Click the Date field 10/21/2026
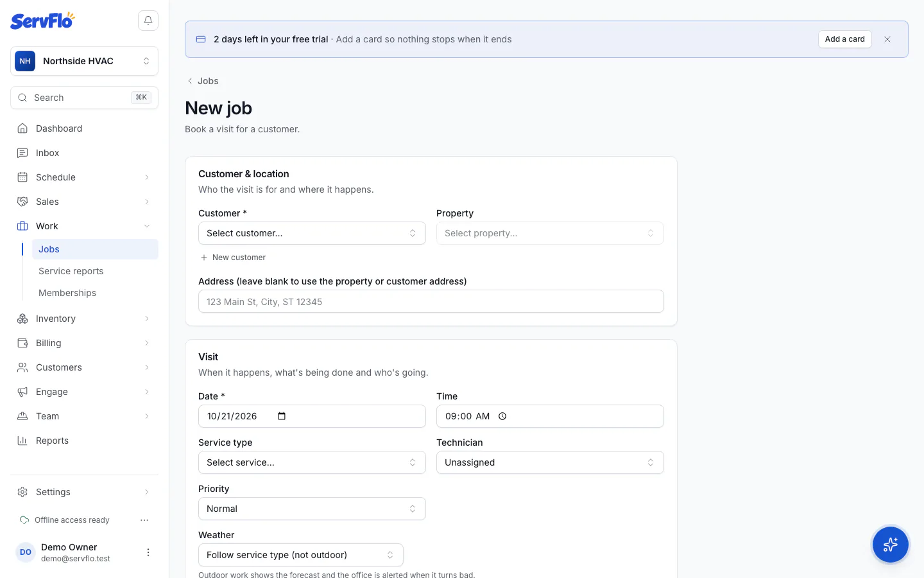924x578 pixels. click(312, 416)
